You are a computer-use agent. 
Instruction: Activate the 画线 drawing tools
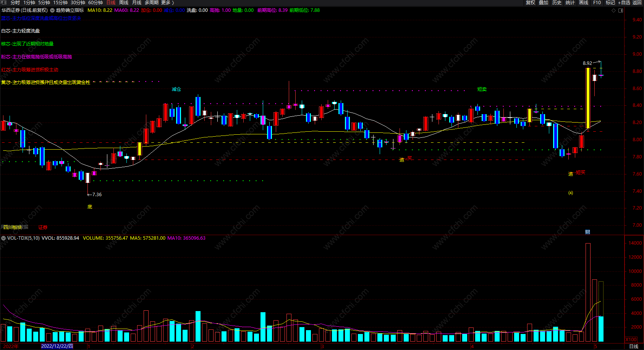[584, 3]
